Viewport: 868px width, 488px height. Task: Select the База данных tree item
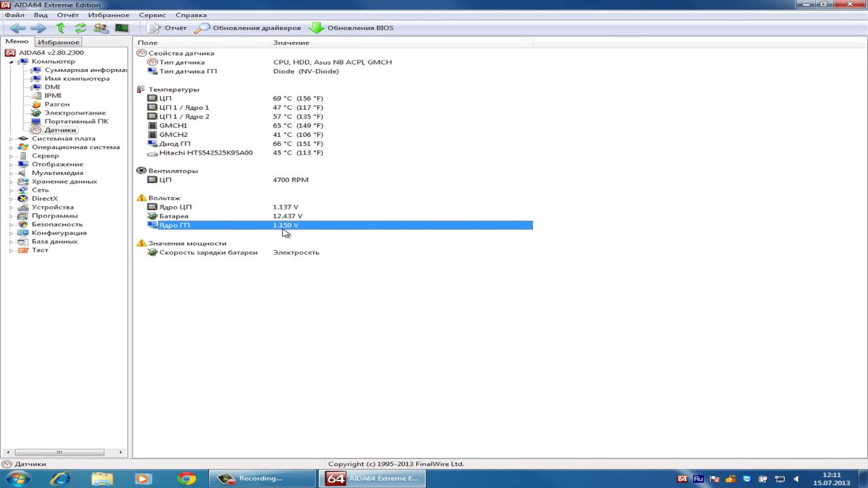pyautogui.click(x=54, y=241)
